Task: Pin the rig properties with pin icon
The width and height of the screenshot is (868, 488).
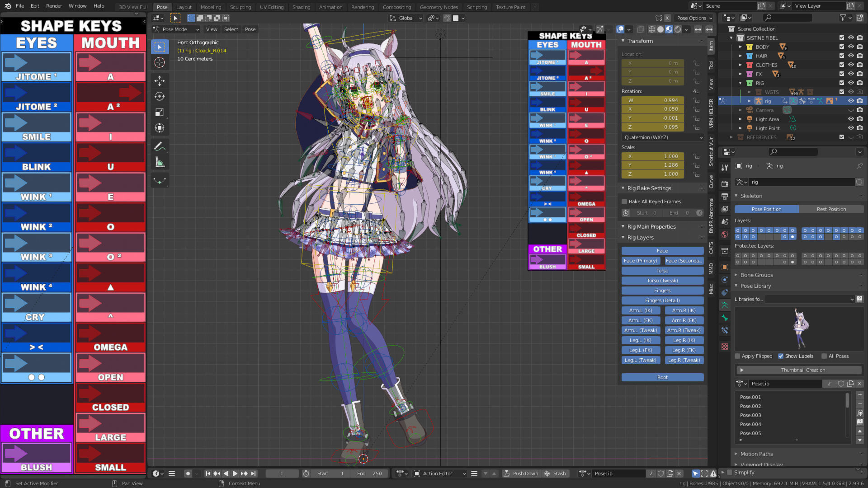Action: click(x=859, y=166)
